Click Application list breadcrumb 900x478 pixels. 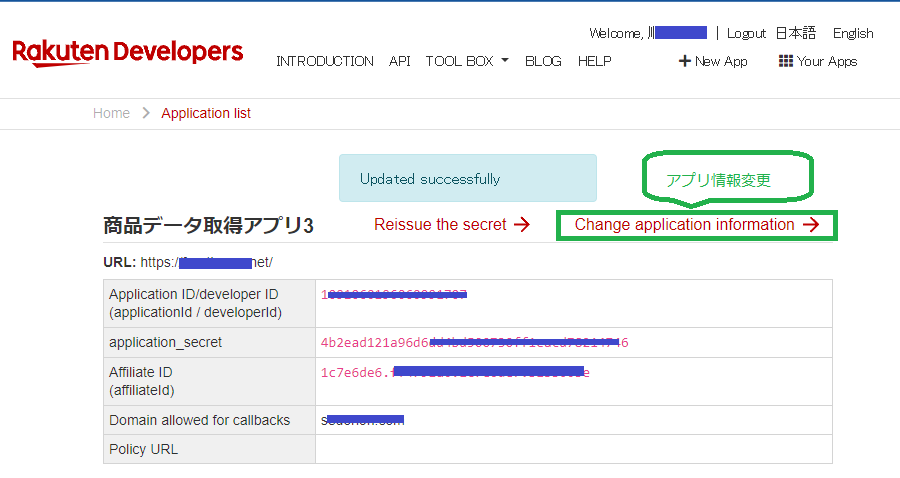coord(206,113)
